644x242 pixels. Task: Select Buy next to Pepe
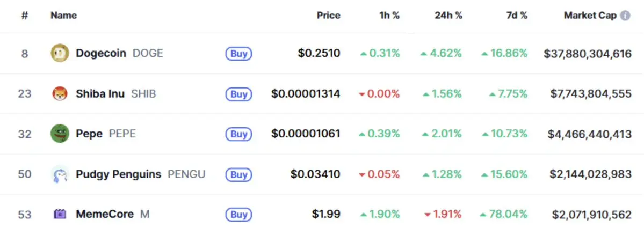tap(238, 134)
